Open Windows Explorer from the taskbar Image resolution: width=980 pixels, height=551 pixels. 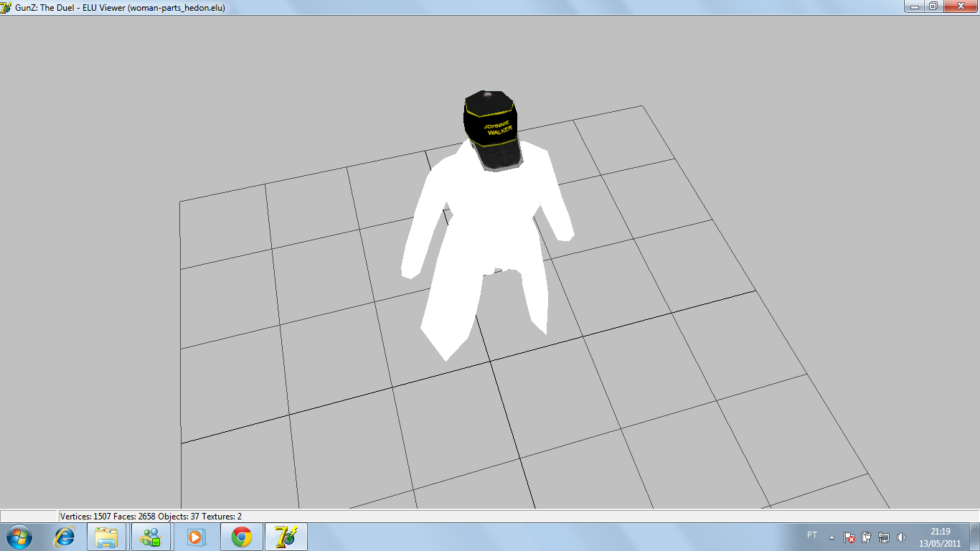[106, 537]
